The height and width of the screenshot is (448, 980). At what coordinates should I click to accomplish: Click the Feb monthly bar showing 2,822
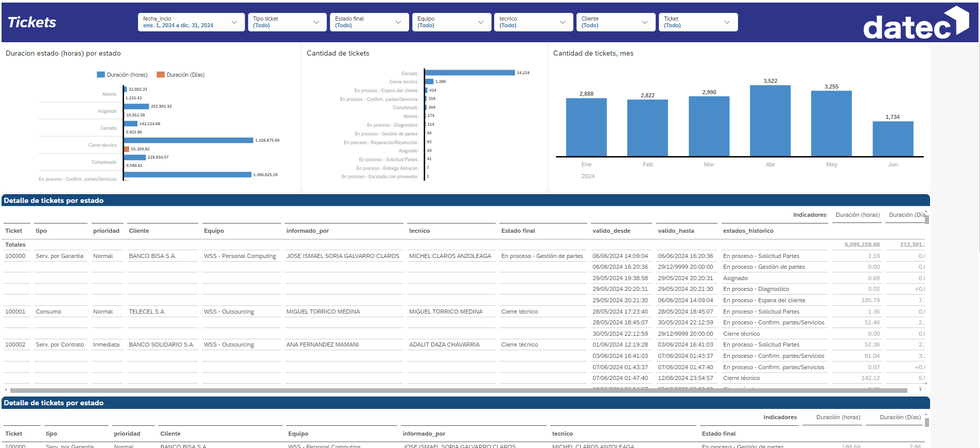(x=647, y=128)
